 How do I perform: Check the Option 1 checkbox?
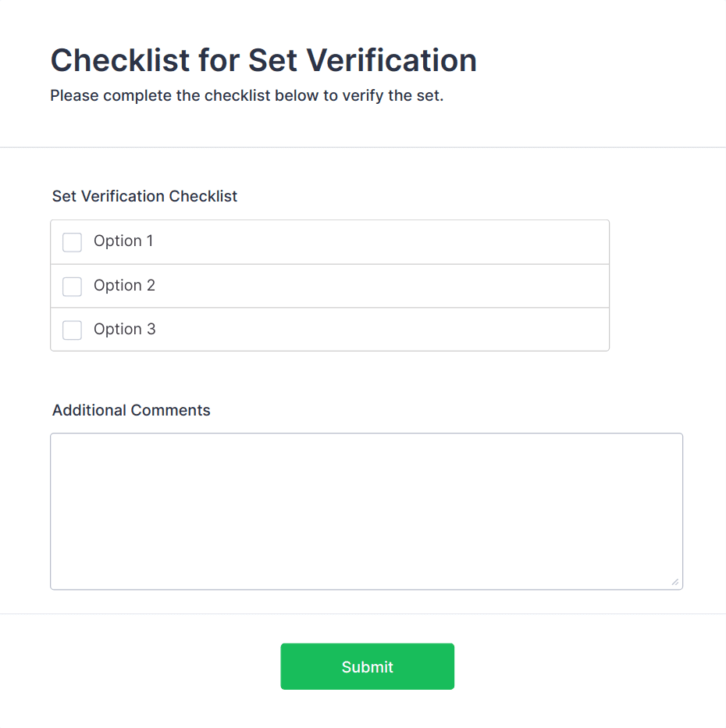pyautogui.click(x=72, y=242)
